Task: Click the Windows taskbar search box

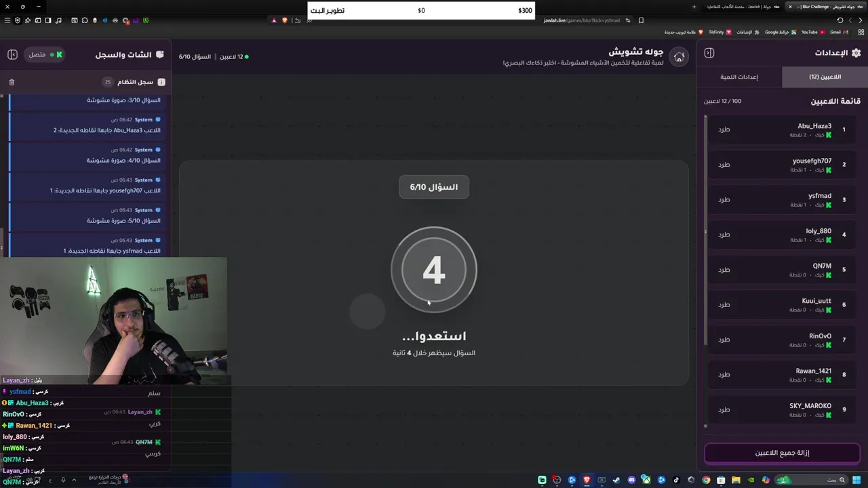Action: (x=812, y=480)
